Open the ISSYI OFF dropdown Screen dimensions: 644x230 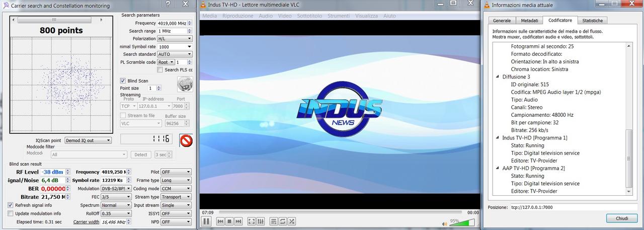click(176, 213)
